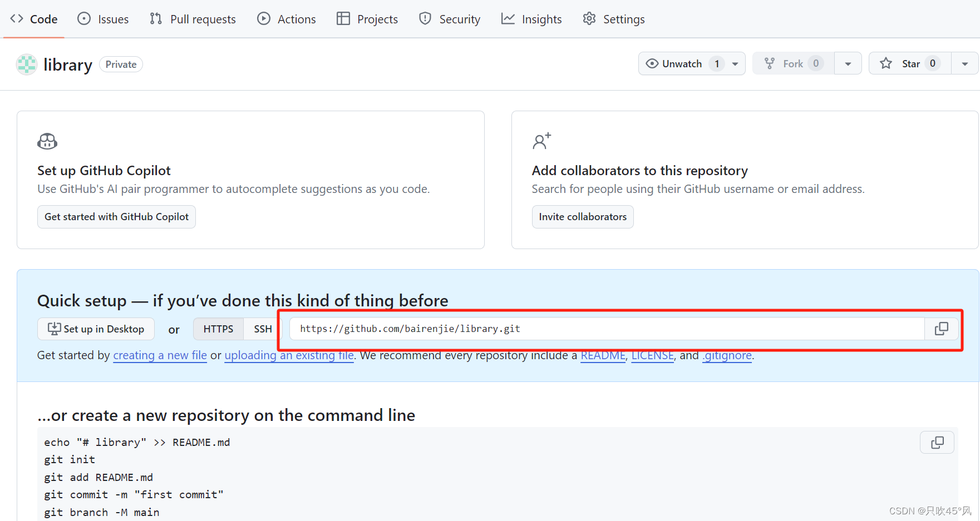Click the add collaborator person icon
Image resolution: width=980 pixels, height=521 pixels.
[541, 141]
